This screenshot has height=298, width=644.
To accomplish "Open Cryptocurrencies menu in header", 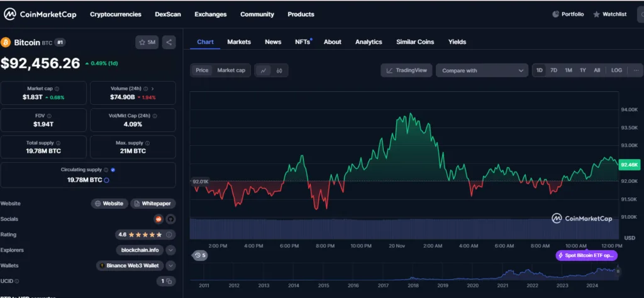I will coord(116,14).
